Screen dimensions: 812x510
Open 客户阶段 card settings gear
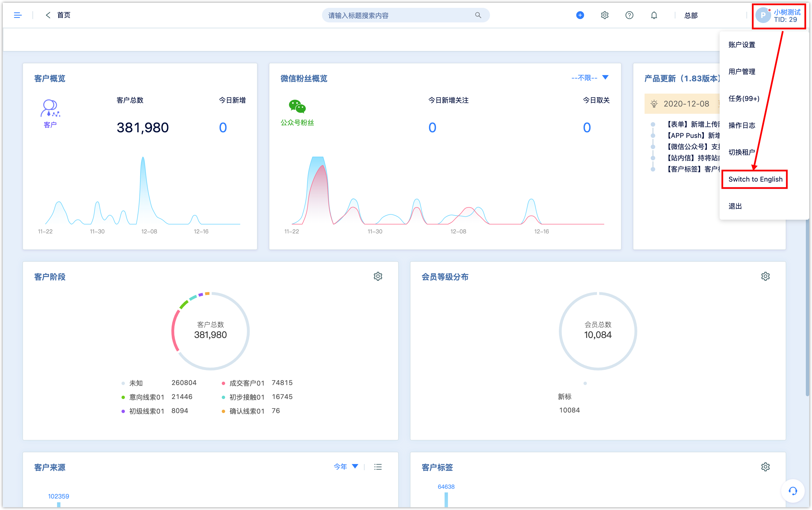(x=378, y=276)
